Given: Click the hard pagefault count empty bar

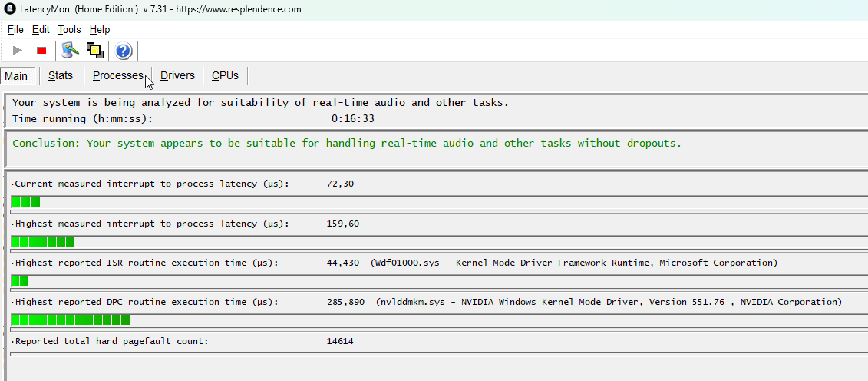Looking at the screenshot, I should 440,353.
